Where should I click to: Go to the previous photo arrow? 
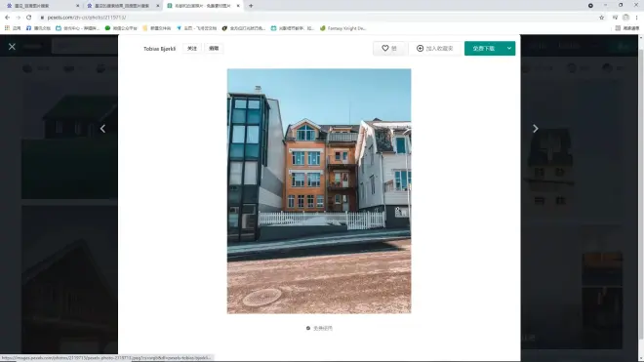pyautogui.click(x=102, y=129)
